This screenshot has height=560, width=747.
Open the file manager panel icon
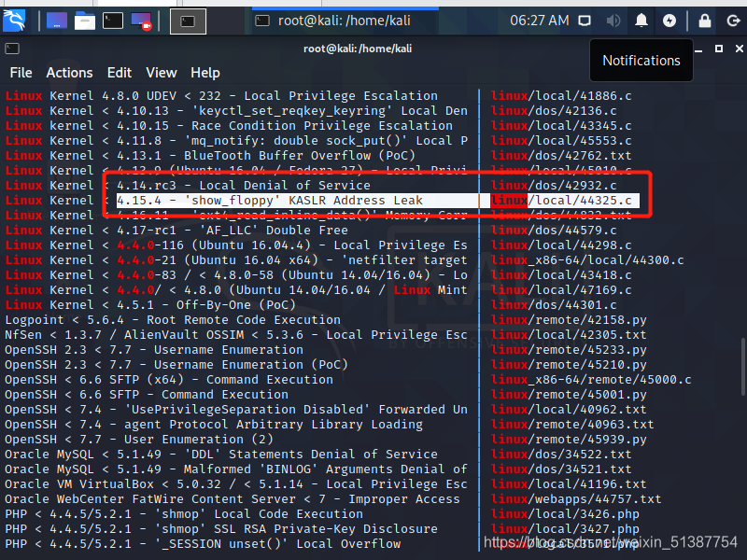[85, 21]
